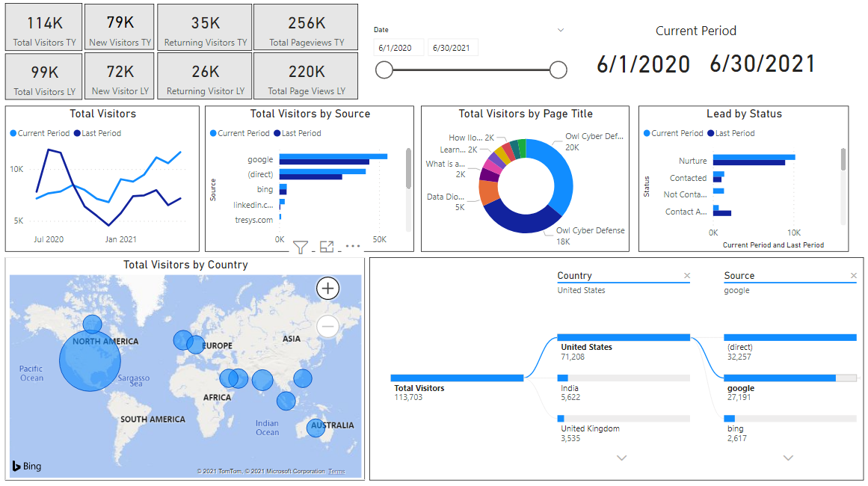This screenshot has width=868, height=486.
Task: Select the large North America map bubble
Action: (x=90, y=360)
